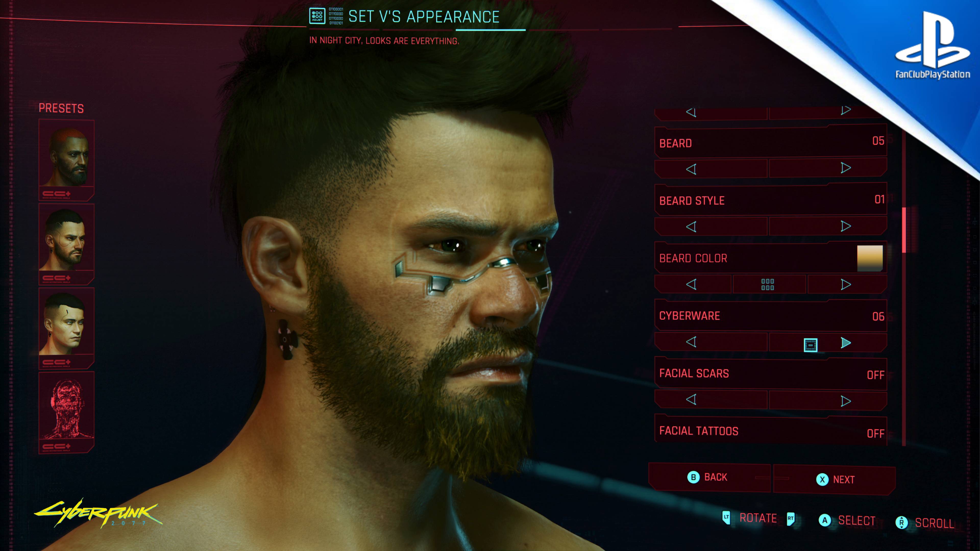Toggle Facial Scars with left arrow
Image resolution: width=980 pixels, height=551 pixels.
click(691, 399)
